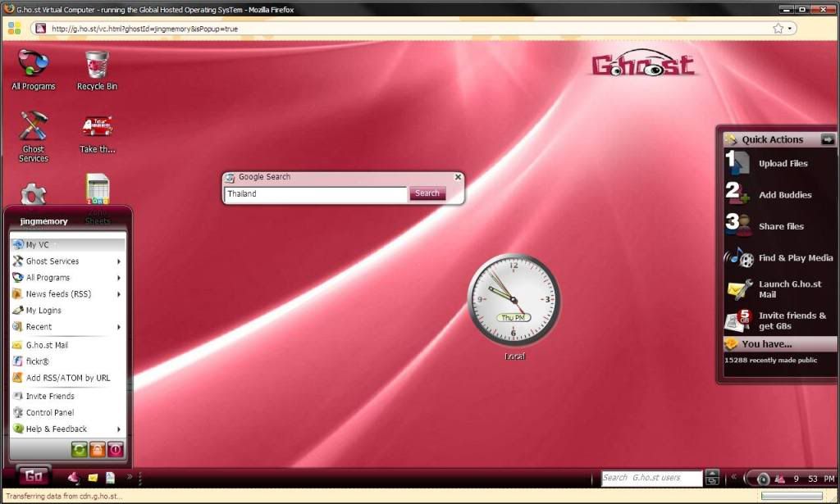The image size is (840, 504).
Task: Click the Google Search widget icon
Action: point(230,178)
